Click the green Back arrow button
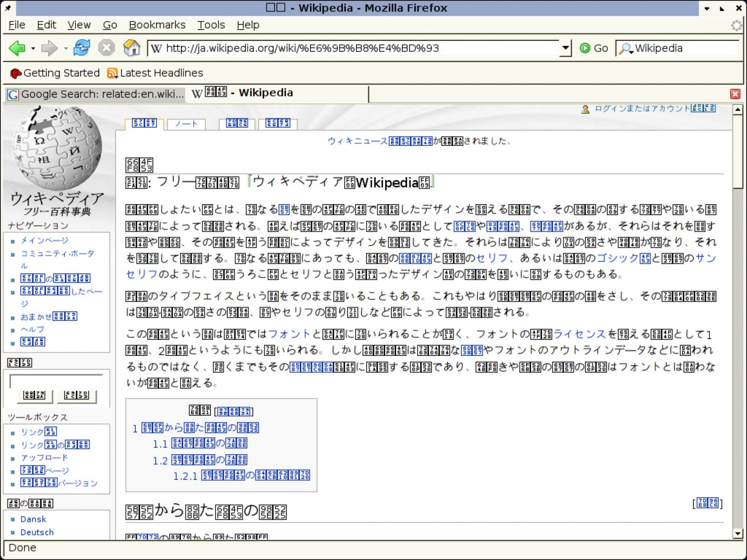Image resolution: width=747 pixels, height=560 pixels. point(17,48)
